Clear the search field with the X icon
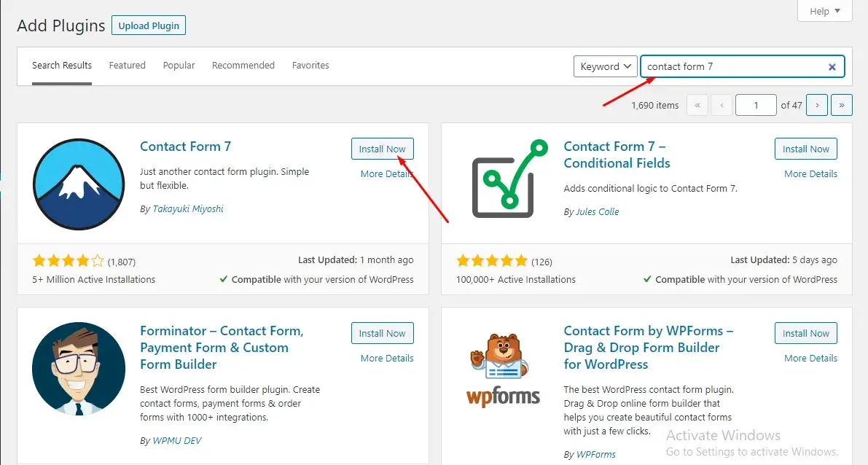 [x=832, y=67]
